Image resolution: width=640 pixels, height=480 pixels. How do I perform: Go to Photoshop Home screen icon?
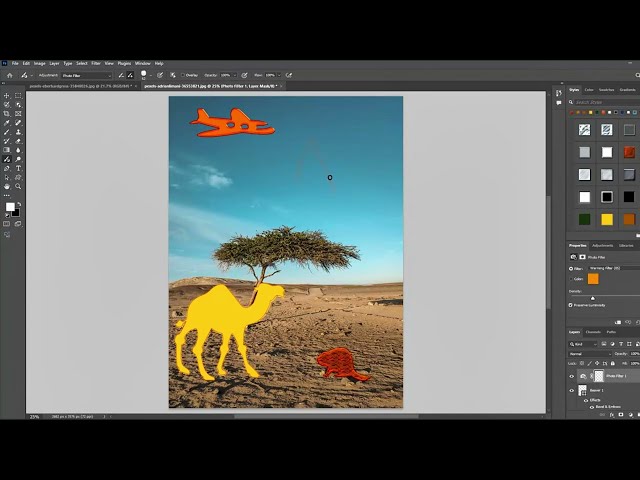[x=10, y=75]
